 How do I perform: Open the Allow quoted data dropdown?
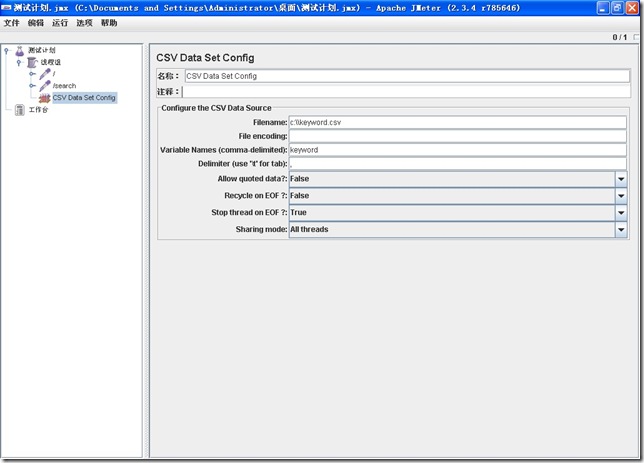tap(621, 179)
